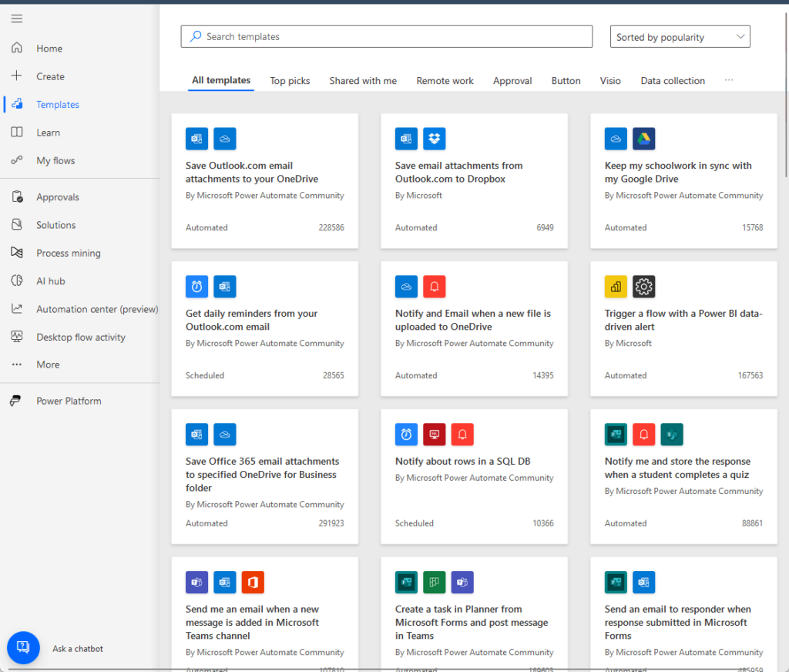
Task: Open Get daily reminders from Outlook.com template
Action: pos(265,329)
